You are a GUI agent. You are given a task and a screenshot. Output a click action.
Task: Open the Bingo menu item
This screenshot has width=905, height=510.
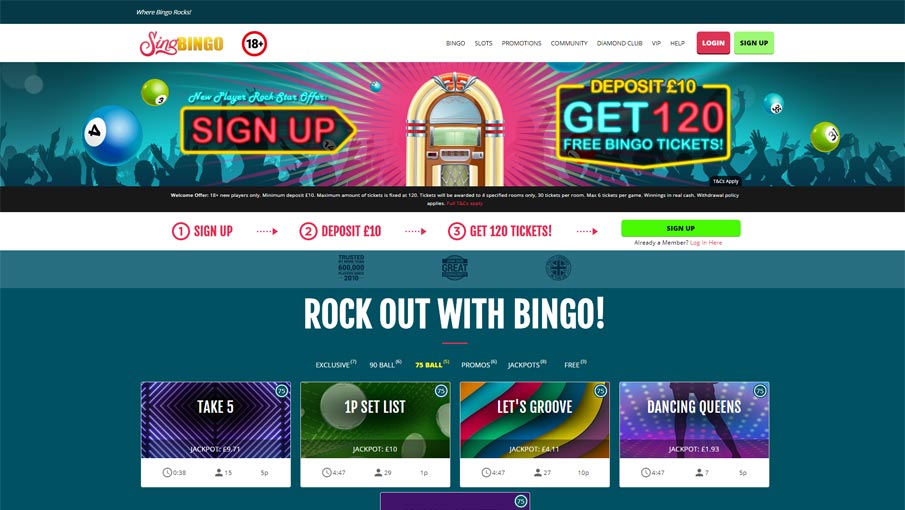pyautogui.click(x=455, y=43)
